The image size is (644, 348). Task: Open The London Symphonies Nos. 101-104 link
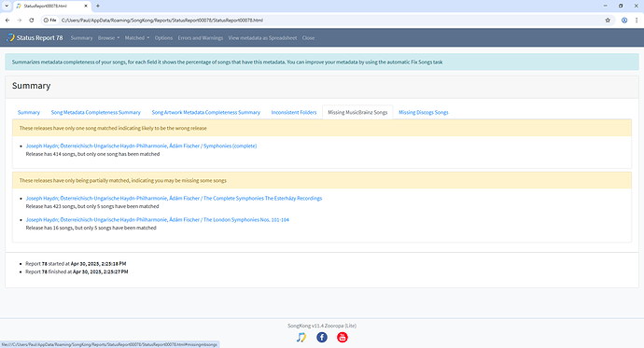[x=158, y=219]
